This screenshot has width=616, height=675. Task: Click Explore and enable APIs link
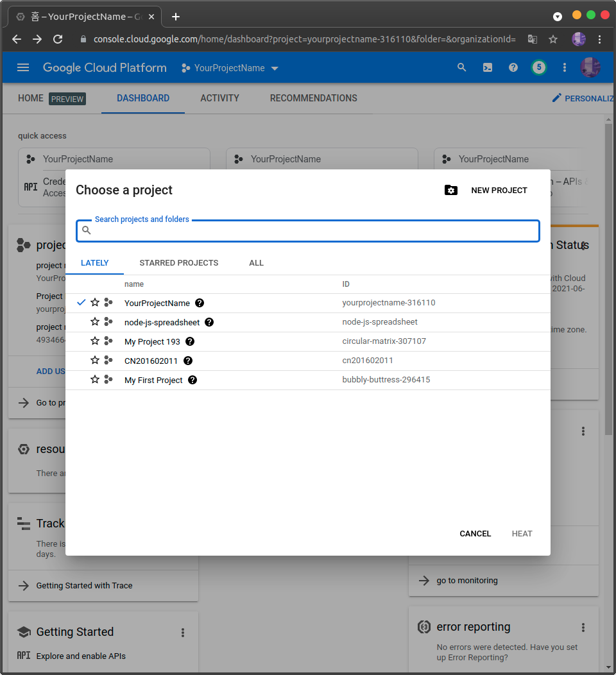81,656
